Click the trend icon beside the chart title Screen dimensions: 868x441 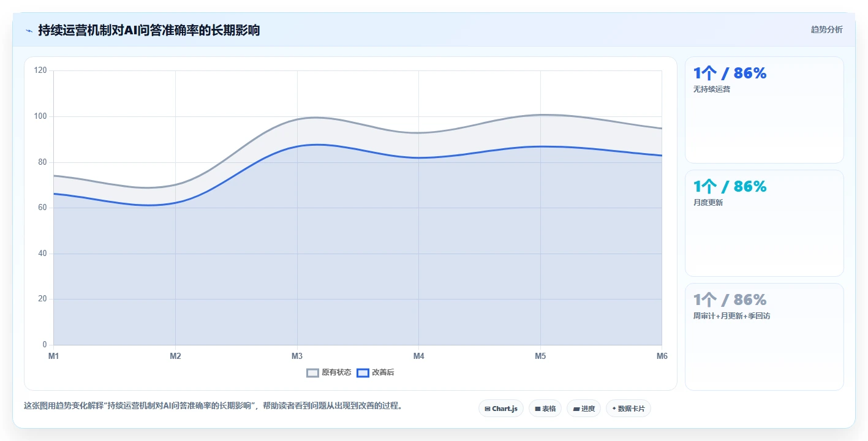(29, 30)
